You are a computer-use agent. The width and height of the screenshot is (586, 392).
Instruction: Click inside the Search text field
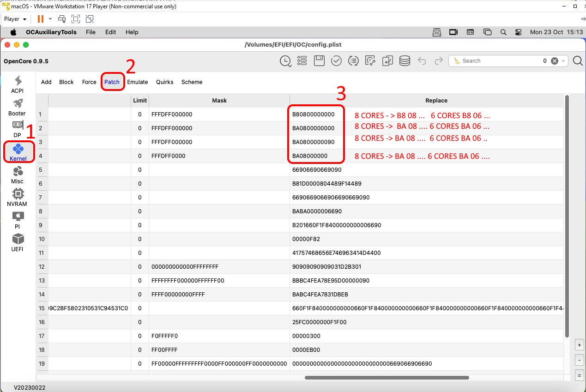(x=499, y=61)
